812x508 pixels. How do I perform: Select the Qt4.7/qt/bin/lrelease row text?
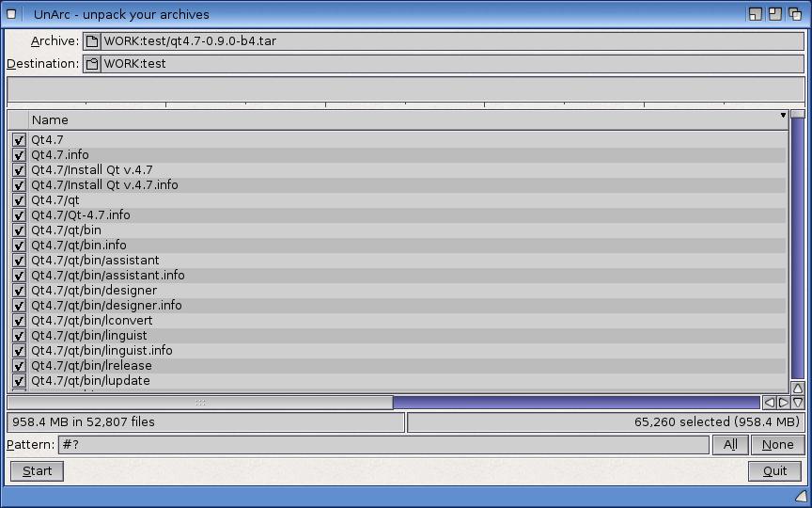pos(92,365)
